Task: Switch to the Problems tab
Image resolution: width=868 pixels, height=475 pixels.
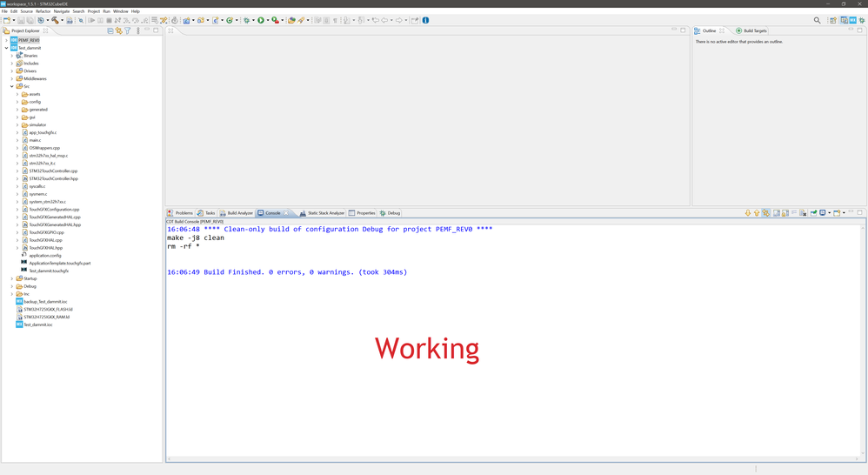Action: pyautogui.click(x=180, y=212)
